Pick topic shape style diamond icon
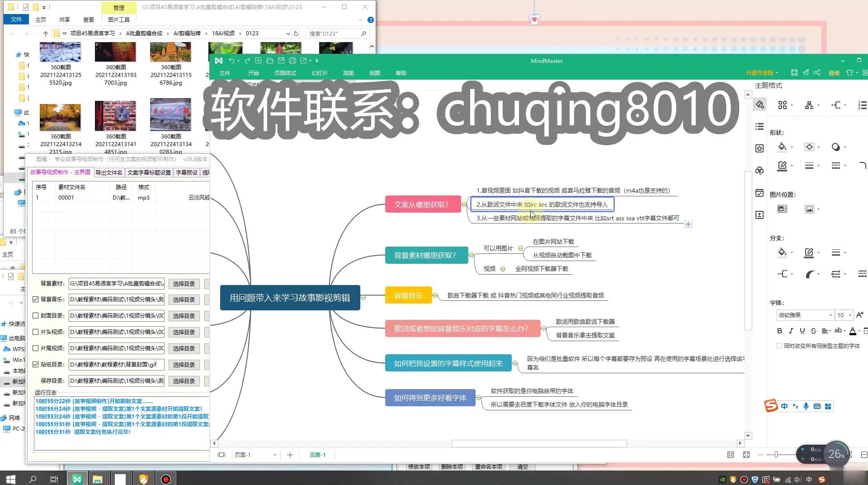Screen dimensions: 868x485 pyautogui.click(x=809, y=147)
